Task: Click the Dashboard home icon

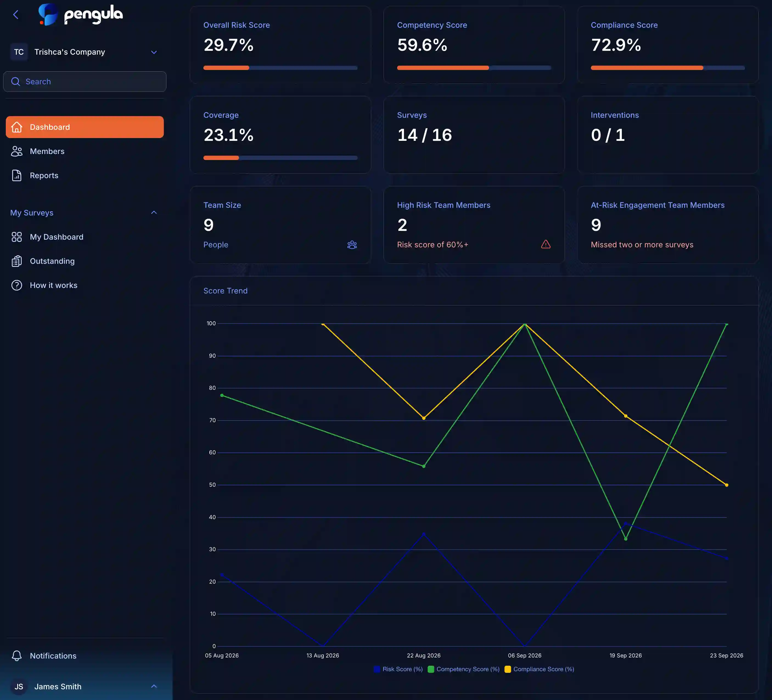Action: click(x=16, y=127)
